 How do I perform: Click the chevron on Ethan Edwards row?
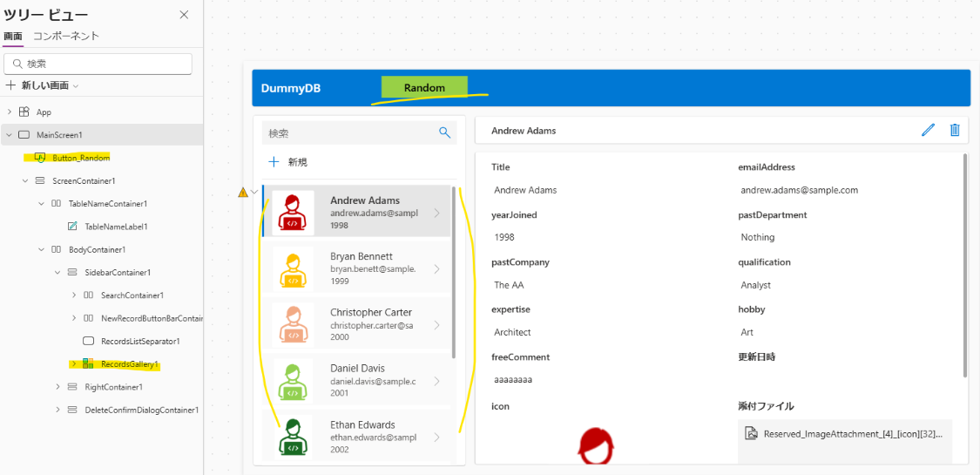[436, 437]
